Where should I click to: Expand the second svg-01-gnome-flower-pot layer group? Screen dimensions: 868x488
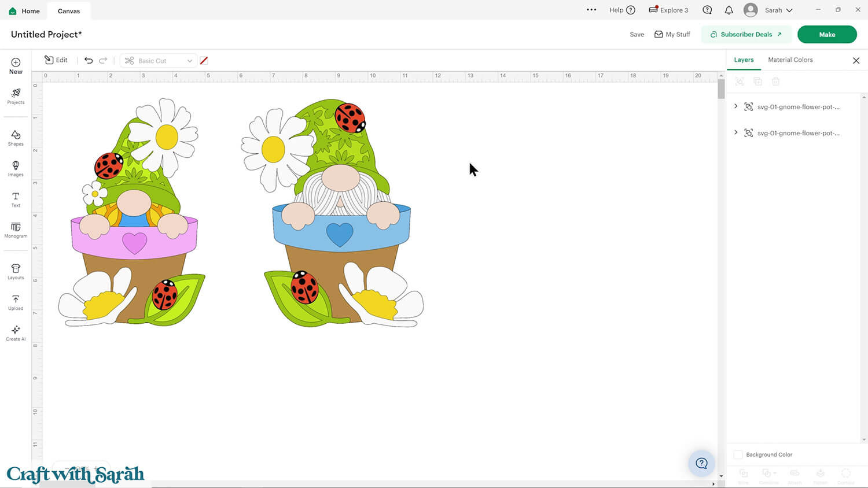pyautogui.click(x=736, y=132)
